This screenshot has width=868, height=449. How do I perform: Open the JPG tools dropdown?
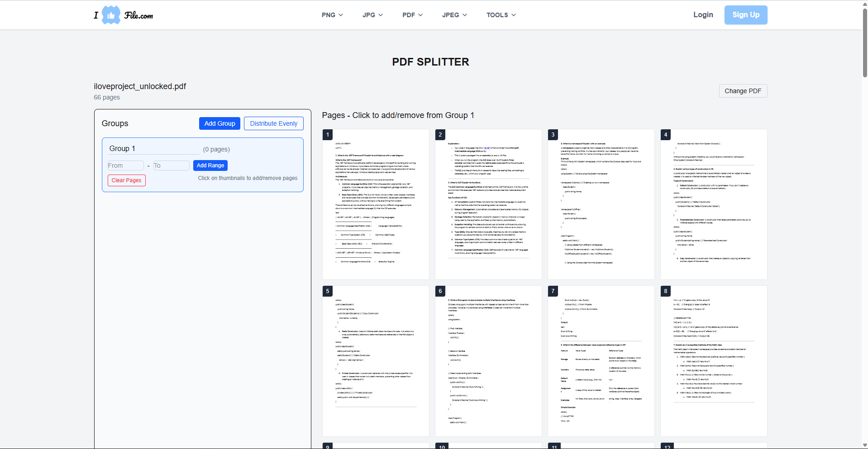[372, 15]
